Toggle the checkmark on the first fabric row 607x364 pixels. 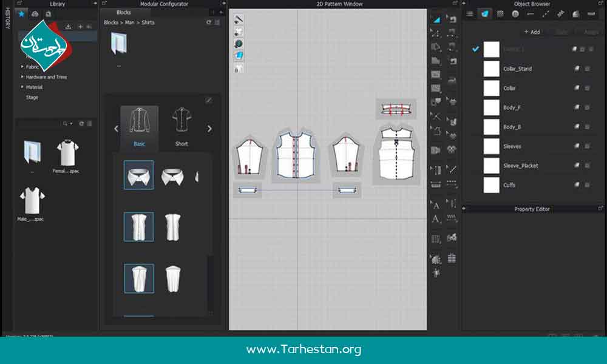[x=476, y=49]
